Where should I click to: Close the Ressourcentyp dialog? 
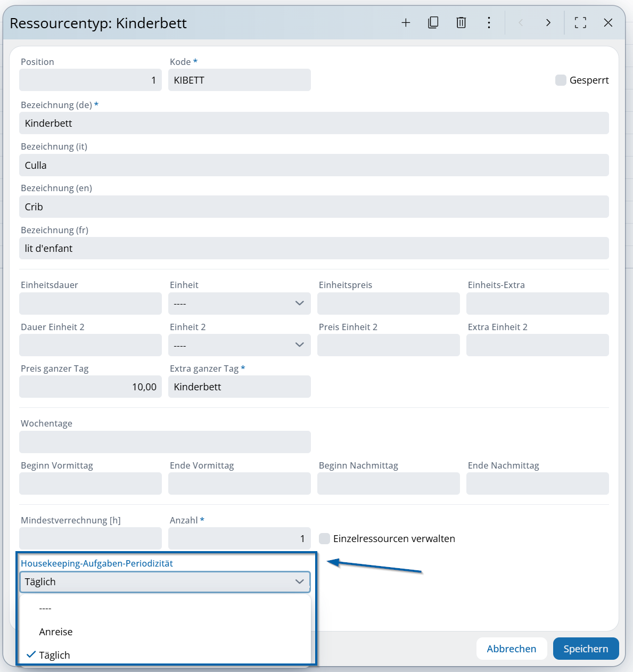(608, 23)
